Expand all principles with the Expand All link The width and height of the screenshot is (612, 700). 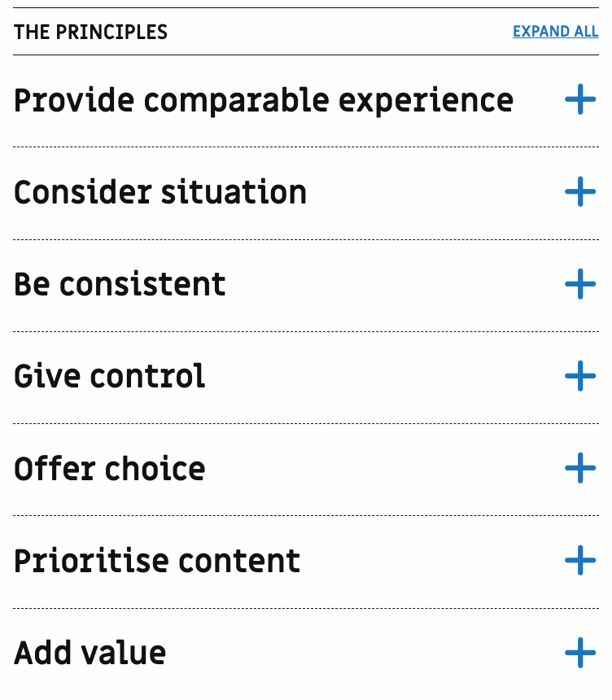point(555,32)
